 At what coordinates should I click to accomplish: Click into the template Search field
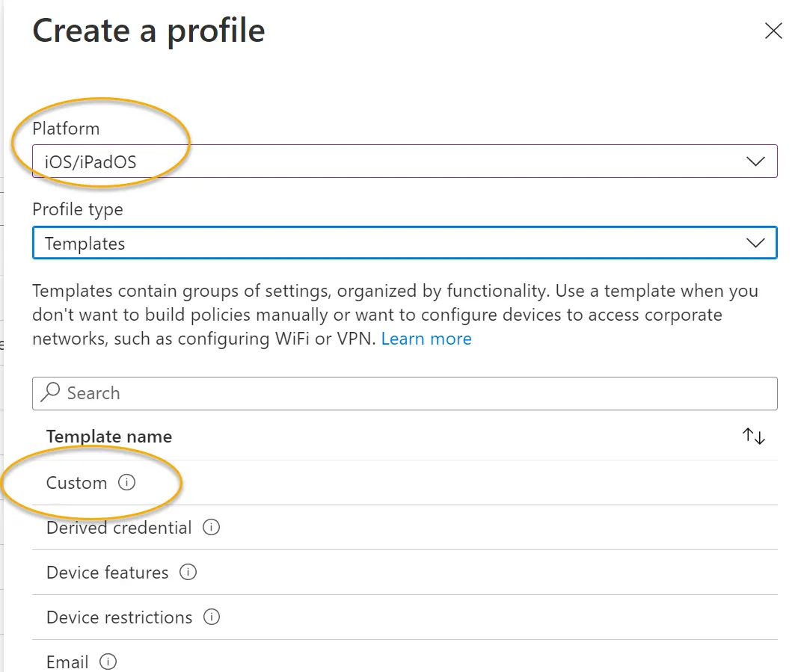click(405, 393)
